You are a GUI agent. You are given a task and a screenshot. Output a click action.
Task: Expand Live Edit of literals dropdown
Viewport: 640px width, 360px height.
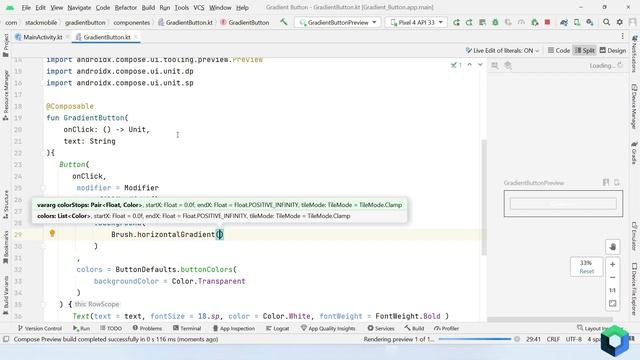click(x=502, y=51)
